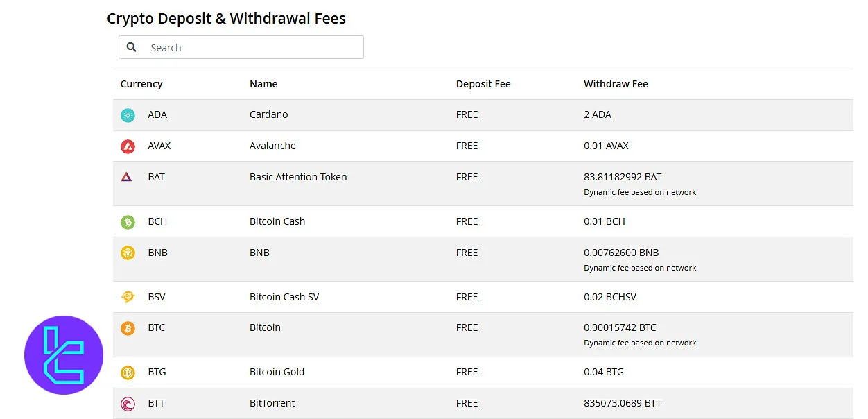The height and width of the screenshot is (419, 868).
Task: Click the BitTorrent row name
Action: click(x=272, y=403)
